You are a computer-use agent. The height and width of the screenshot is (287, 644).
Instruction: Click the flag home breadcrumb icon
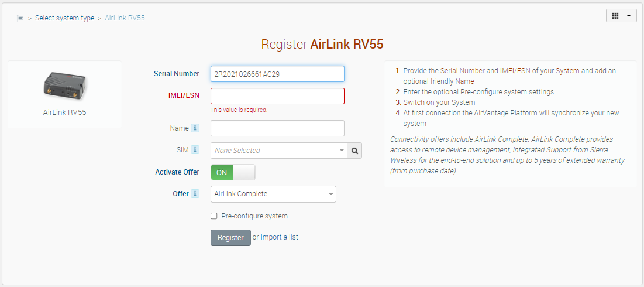tap(20, 18)
